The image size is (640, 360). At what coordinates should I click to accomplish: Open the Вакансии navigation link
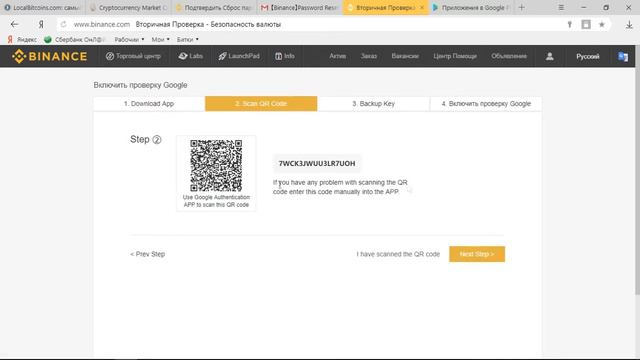(405, 56)
